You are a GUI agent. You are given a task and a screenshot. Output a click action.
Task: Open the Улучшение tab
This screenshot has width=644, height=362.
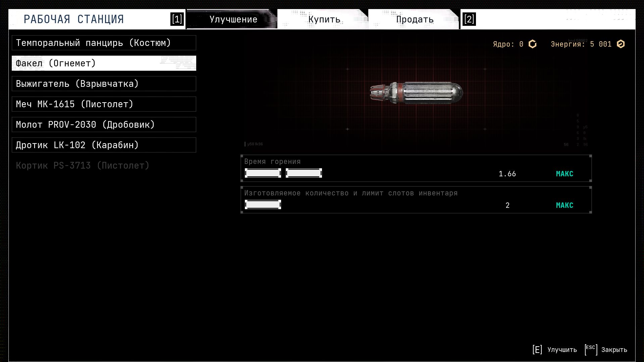click(x=233, y=19)
